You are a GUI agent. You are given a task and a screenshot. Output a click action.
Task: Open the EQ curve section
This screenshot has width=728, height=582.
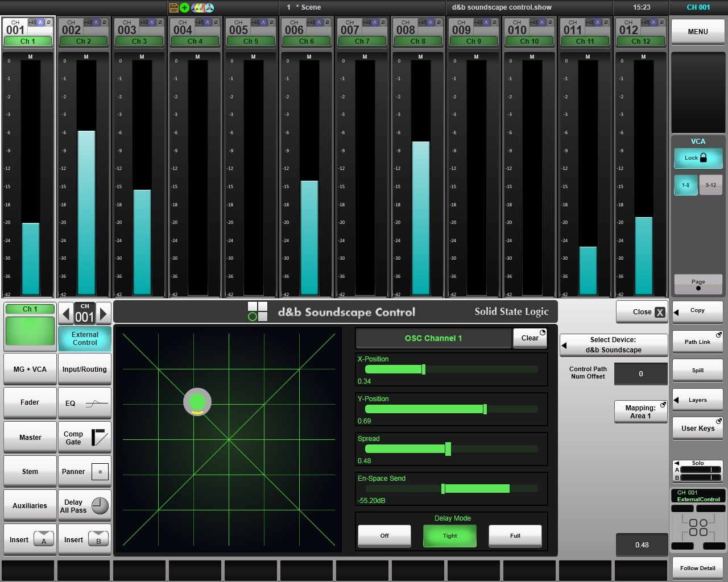coord(85,404)
